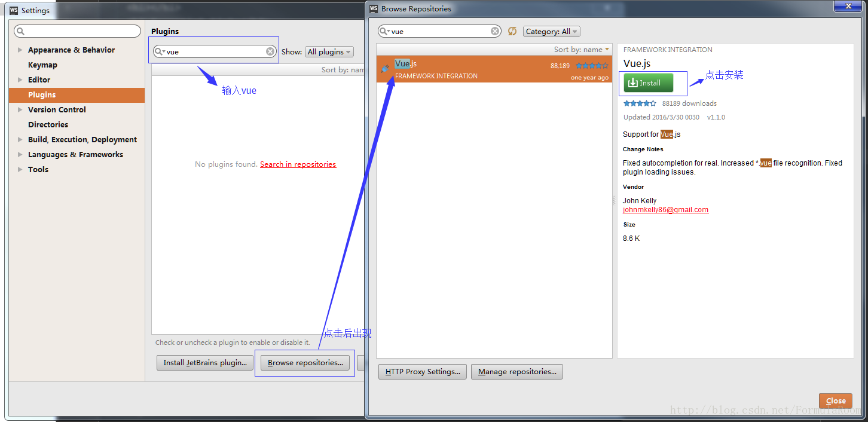Click the 88189 downloads text

[689, 103]
